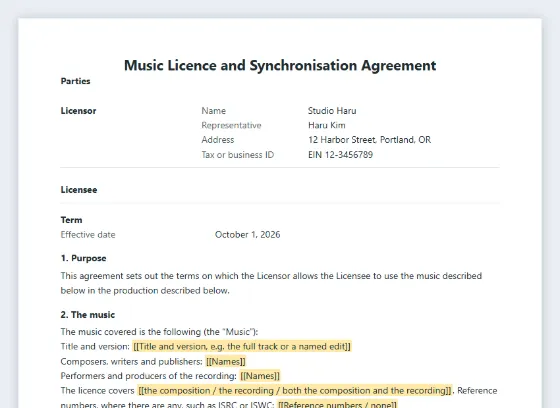Click the Purpose paragraph starting 'This agreement sets out'

(x=271, y=283)
